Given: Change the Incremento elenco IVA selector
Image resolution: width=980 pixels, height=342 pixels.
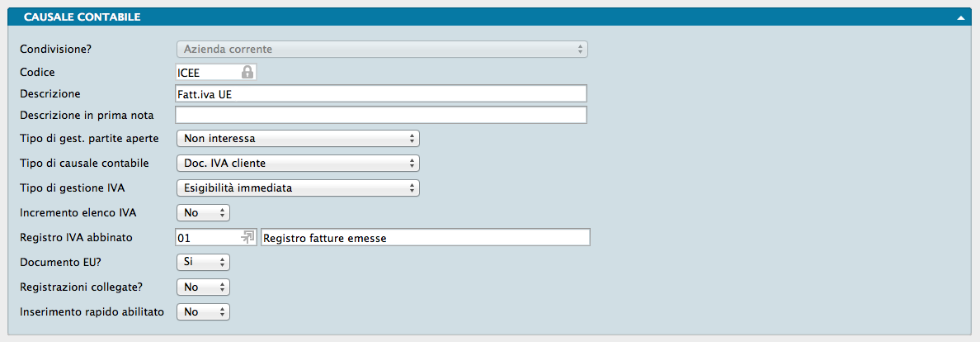Looking at the screenshot, I should (203, 213).
